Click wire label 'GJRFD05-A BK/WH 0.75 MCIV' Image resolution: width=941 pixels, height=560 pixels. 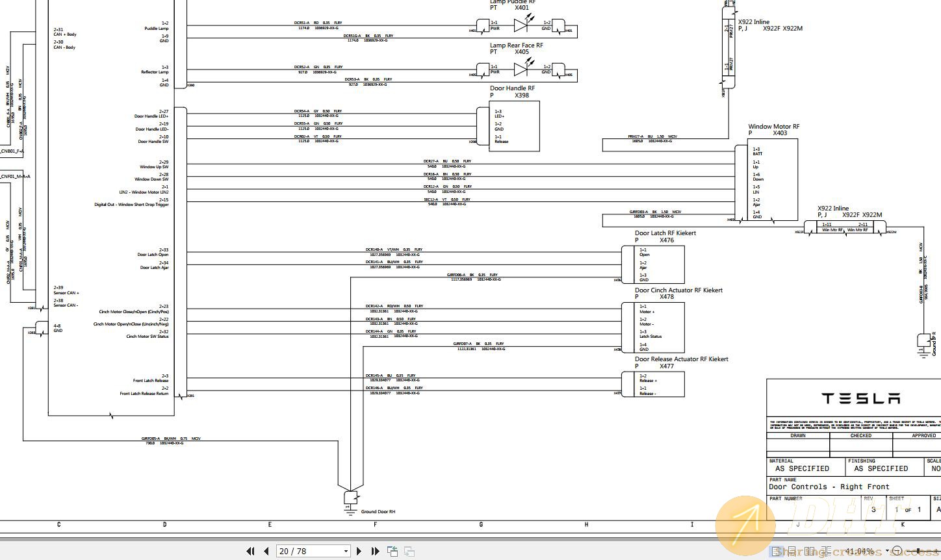click(x=171, y=439)
